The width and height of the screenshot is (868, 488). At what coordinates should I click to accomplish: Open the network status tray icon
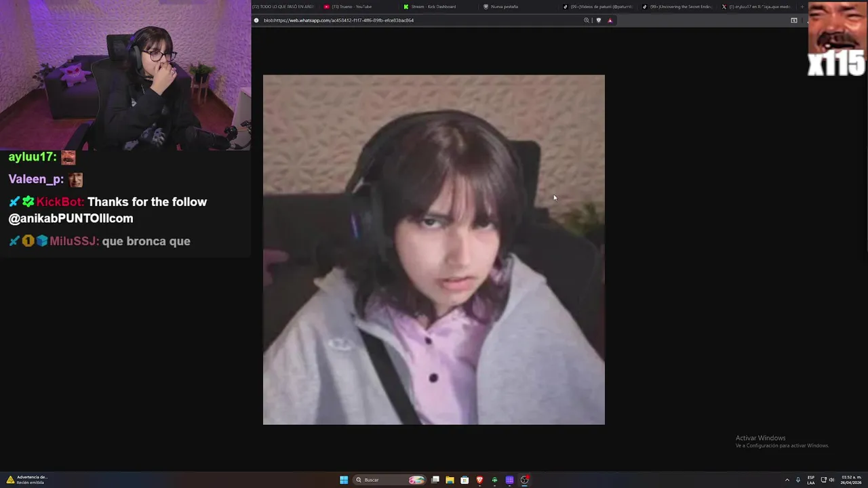(x=823, y=480)
